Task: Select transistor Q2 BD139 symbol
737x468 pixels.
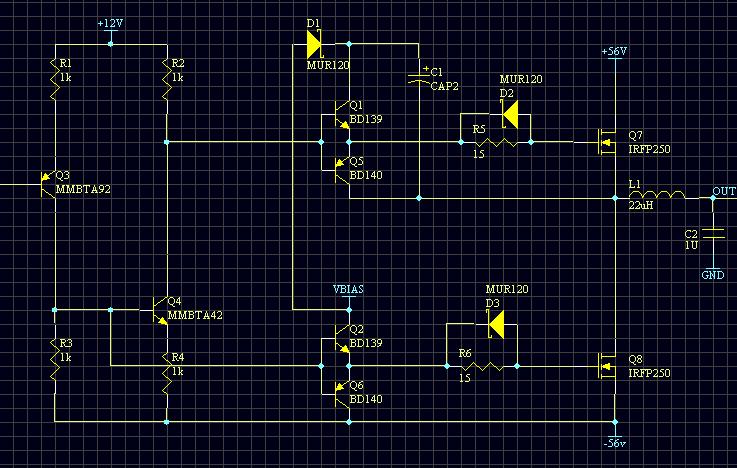Action: [x=342, y=338]
